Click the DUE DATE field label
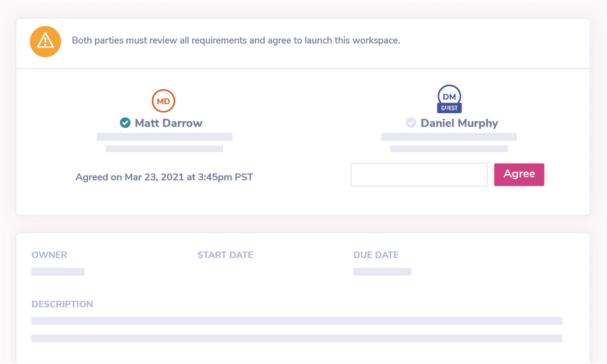607x364 pixels. (x=376, y=255)
